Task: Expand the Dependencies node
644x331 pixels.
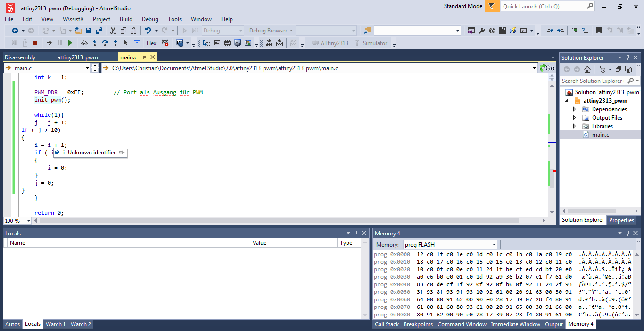Action: (574, 109)
